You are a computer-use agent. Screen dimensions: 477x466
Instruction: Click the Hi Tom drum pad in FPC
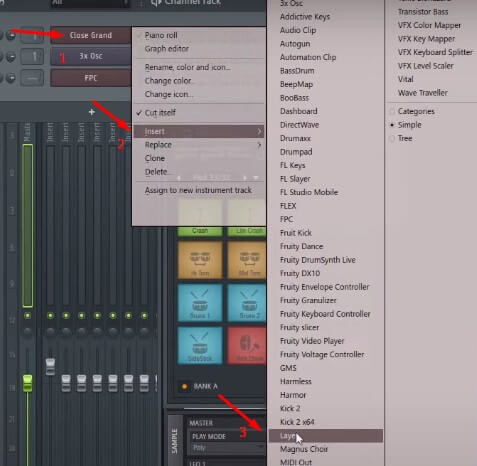tap(200, 260)
